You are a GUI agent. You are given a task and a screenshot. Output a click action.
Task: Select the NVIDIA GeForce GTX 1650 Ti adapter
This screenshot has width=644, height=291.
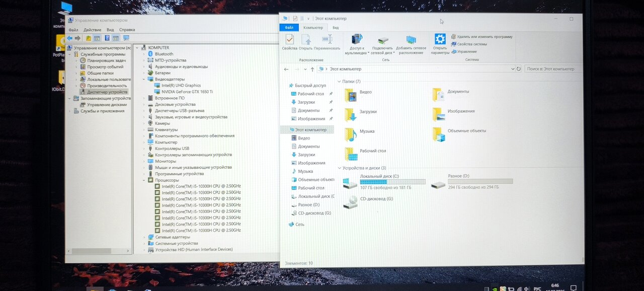tap(187, 92)
